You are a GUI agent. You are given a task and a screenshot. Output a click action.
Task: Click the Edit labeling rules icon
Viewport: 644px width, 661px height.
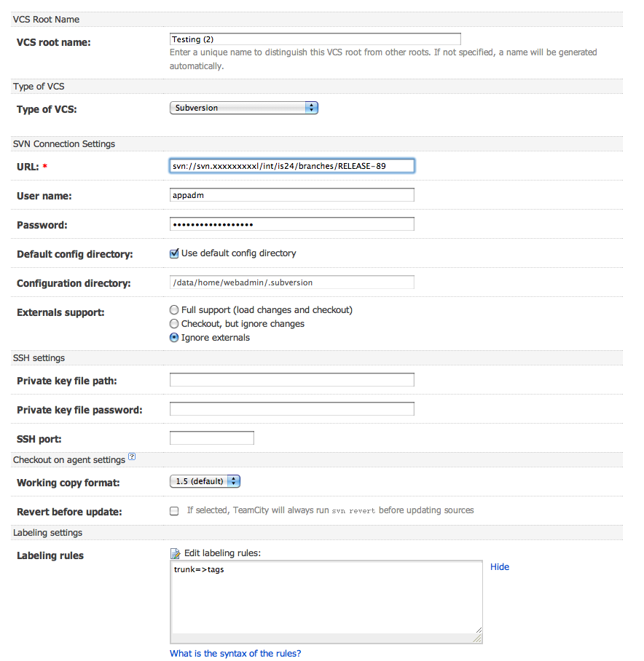(x=175, y=553)
